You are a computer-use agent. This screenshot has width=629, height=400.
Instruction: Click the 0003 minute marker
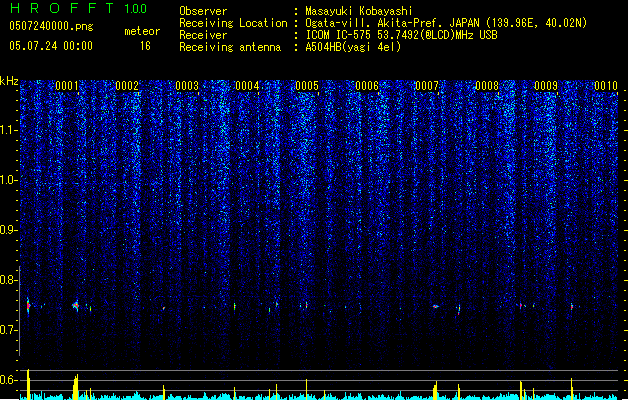click(x=187, y=86)
